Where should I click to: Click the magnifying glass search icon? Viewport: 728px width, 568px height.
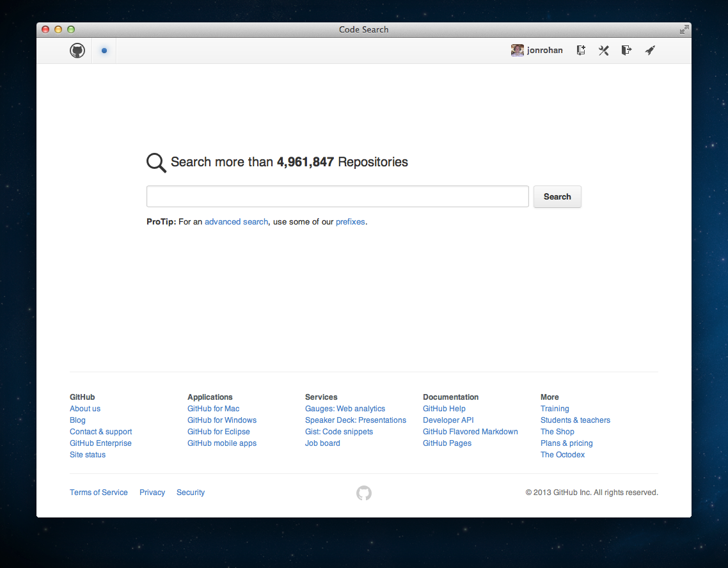[156, 162]
